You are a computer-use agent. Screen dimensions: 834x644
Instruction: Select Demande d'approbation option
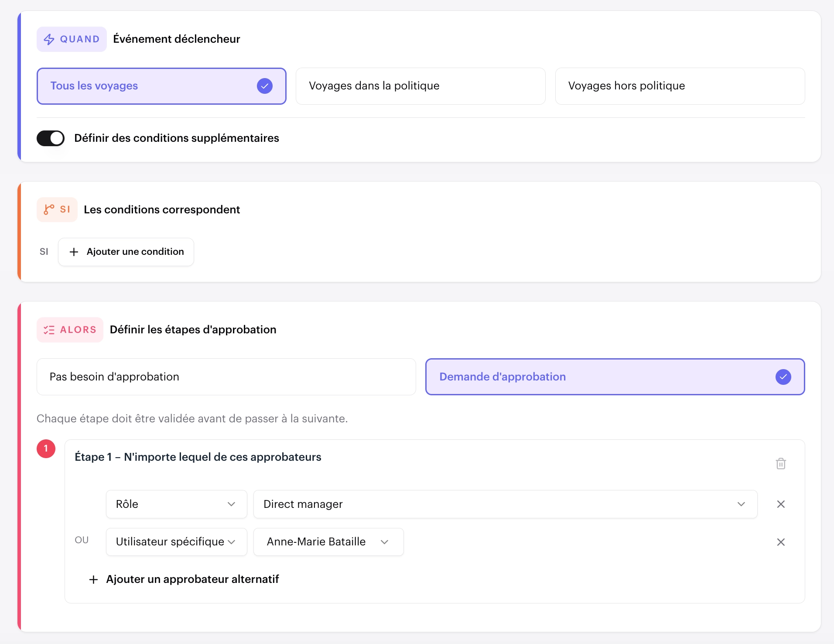(x=615, y=377)
